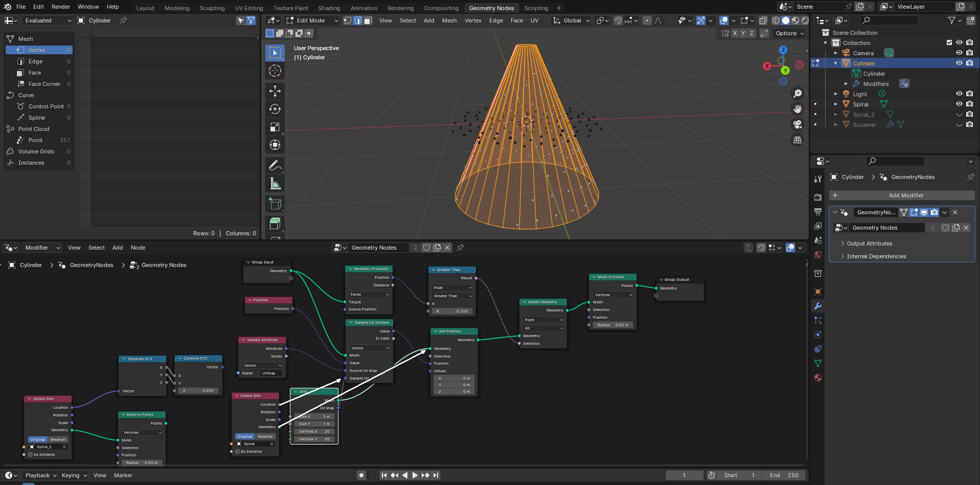Click the Add Cube tool icon
Viewport: 980px width, 485px height.
(275, 204)
